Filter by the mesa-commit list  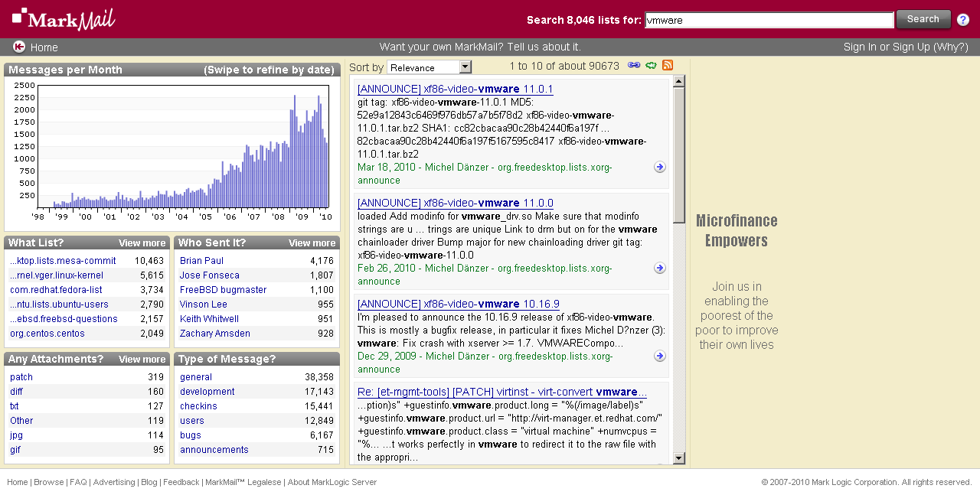pyautogui.click(x=63, y=261)
